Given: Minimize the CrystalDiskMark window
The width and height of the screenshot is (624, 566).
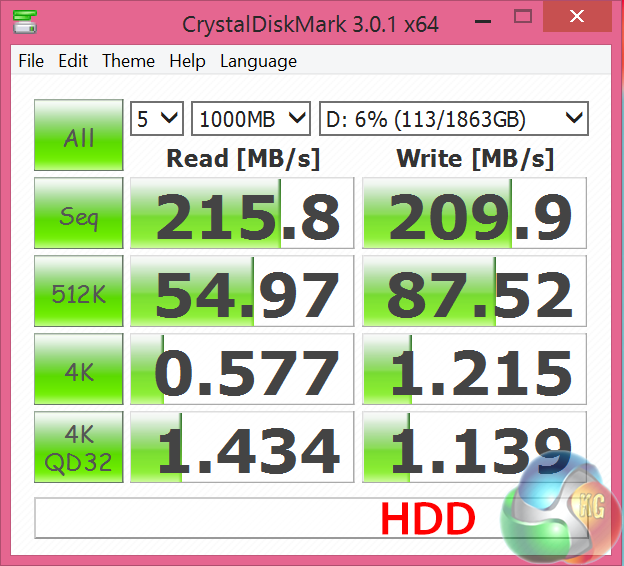Looking at the screenshot, I should coord(483,21).
